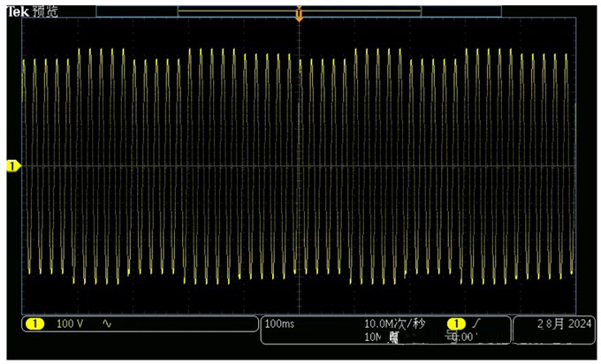
Task: Click the right bracket of the record view bar
Action: pyautogui.click(x=421, y=10)
